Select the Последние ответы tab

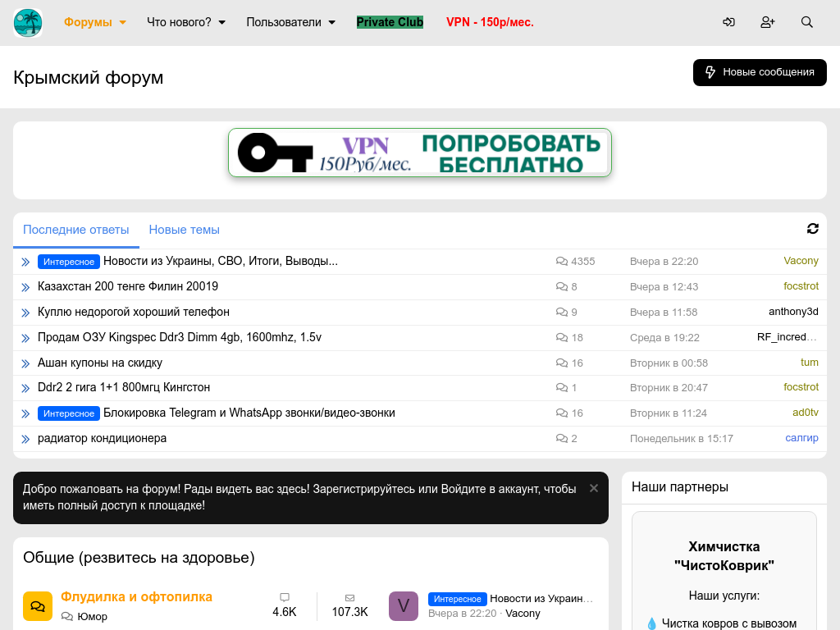pos(76,230)
